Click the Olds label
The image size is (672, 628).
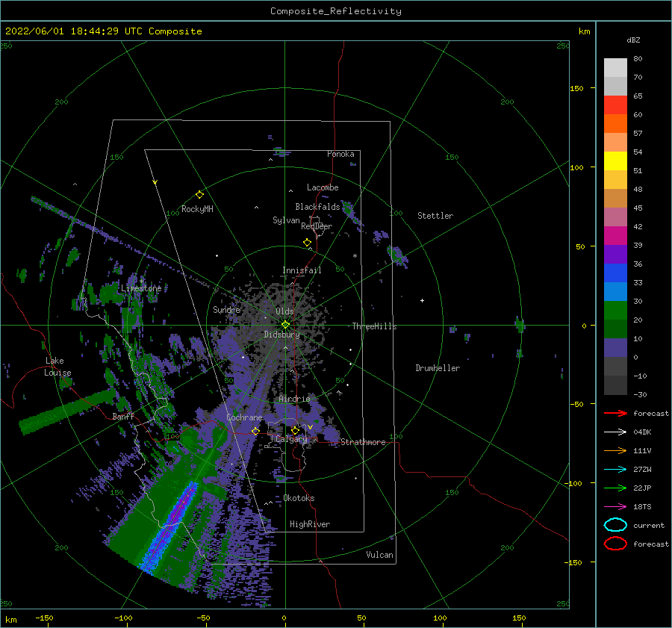(284, 311)
